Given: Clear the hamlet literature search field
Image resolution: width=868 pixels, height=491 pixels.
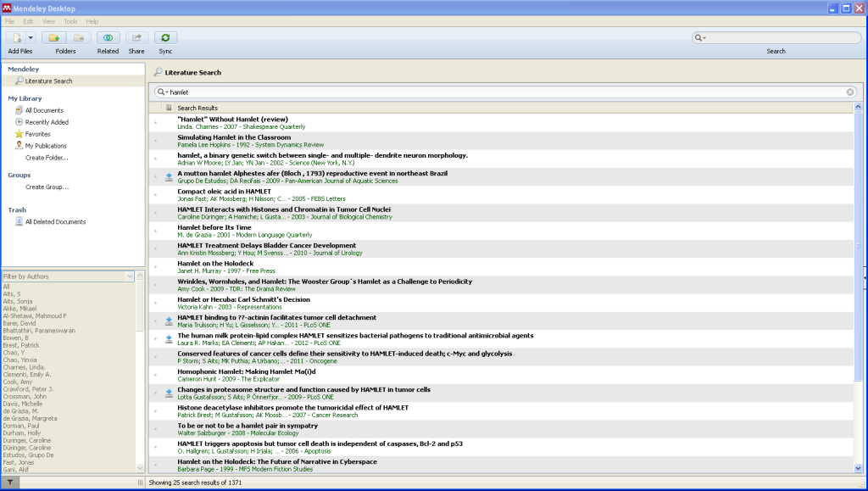Looking at the screenshot, I should (850, 92).
